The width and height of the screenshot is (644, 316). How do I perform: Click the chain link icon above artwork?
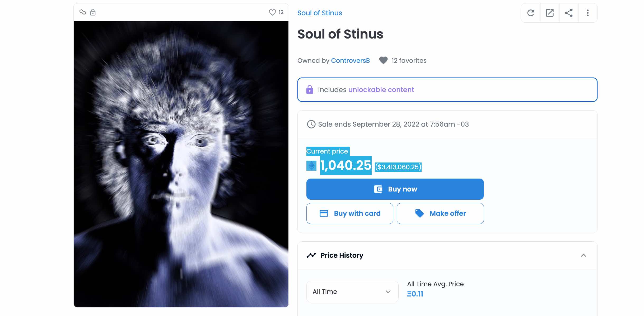83,12
